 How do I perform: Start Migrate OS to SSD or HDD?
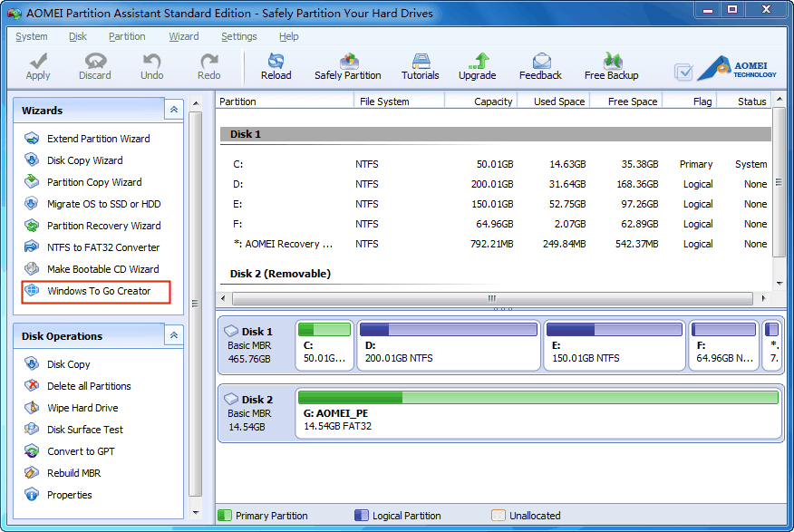coord(104,204)
